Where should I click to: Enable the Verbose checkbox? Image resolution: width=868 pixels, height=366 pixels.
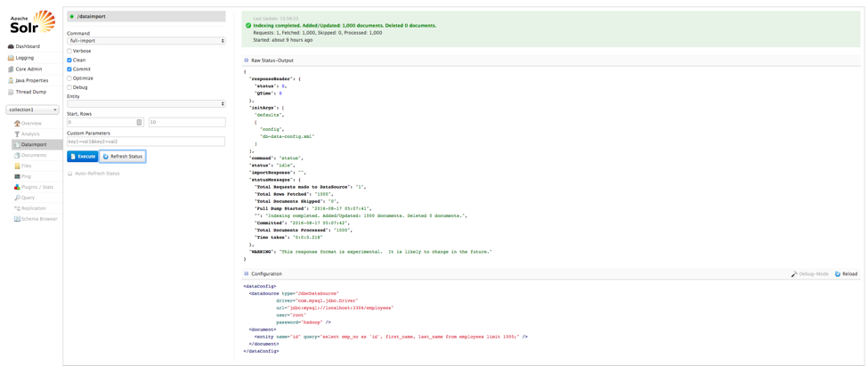coord(69,51)
